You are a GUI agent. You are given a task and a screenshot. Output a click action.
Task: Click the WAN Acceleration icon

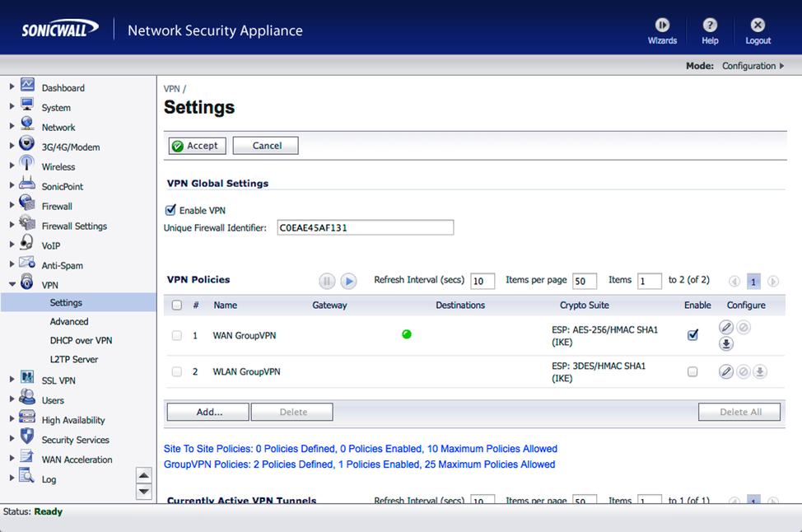pos(27,455)
